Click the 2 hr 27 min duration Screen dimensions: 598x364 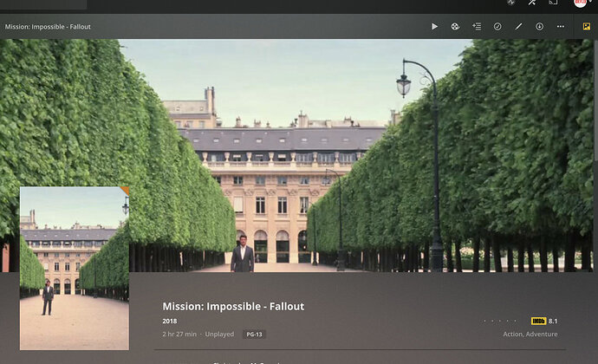179,334
